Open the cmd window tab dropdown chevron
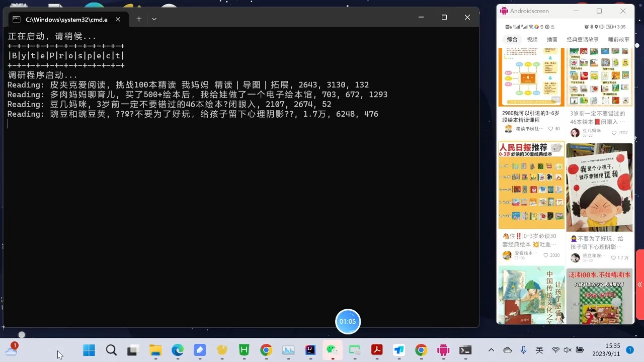644x362 pixels. (x=154, y=19)
